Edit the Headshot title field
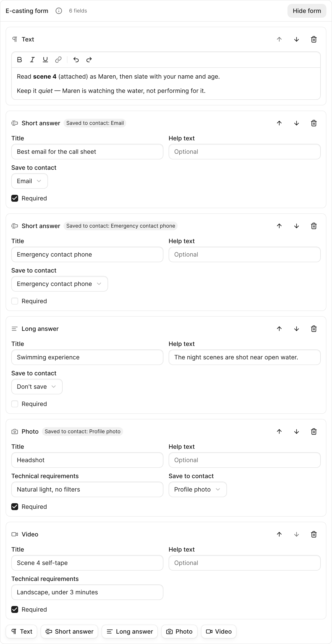Image resolution: width=332 pixels, height=644 pixels. 87,460
